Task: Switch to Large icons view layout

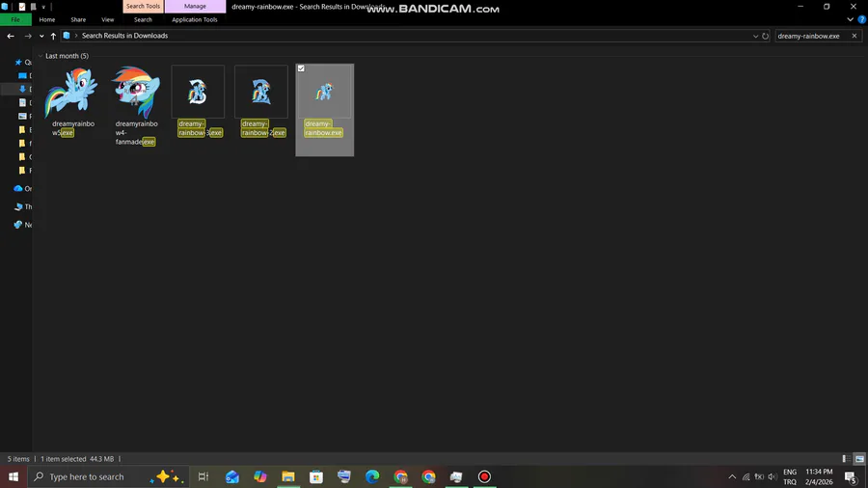Action: [859, 459]
